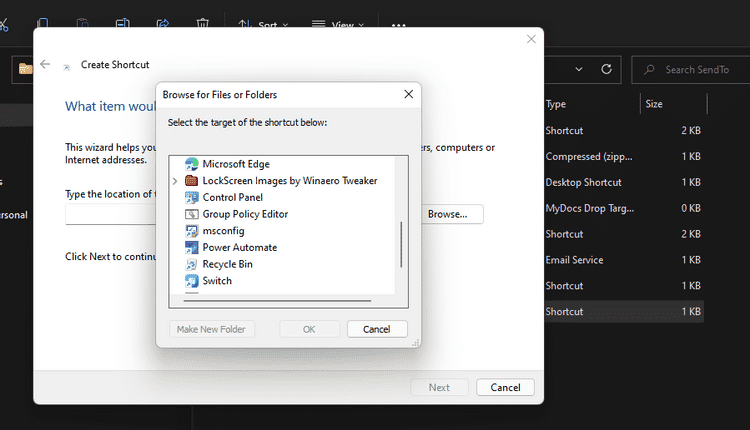
Task: Click the share icon in Explorer toolbar
Action: [x=163, y=23]
